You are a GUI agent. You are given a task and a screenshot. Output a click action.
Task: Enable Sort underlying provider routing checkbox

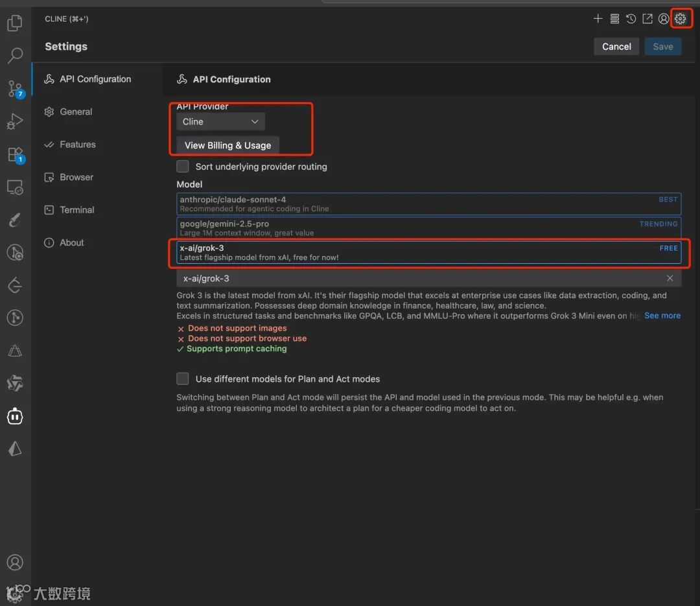[183, 166]
